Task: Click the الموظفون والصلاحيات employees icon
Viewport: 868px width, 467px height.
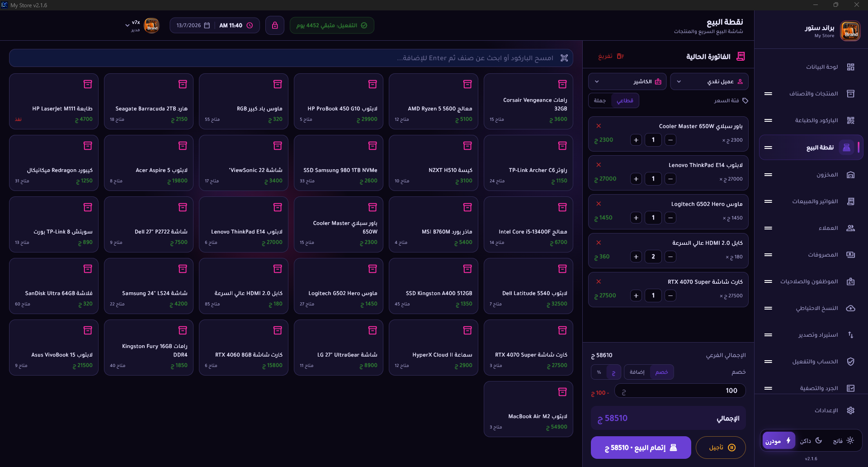Action: click(850, 281)
